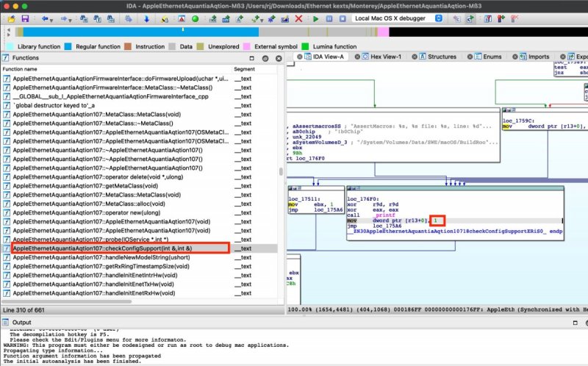Switch to the Hex View-1 tab
The image size is (588, 366).
click(x=386, y=57)
